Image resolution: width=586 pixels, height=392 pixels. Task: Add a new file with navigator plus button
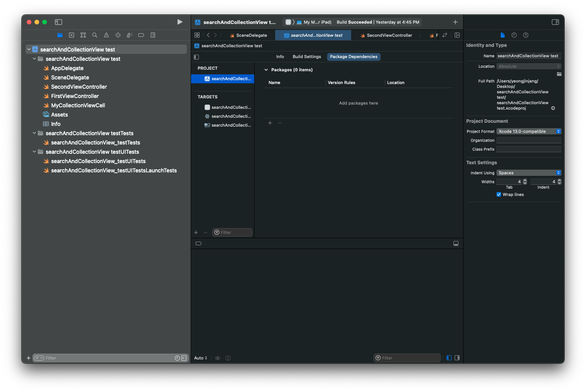[28, 358]
